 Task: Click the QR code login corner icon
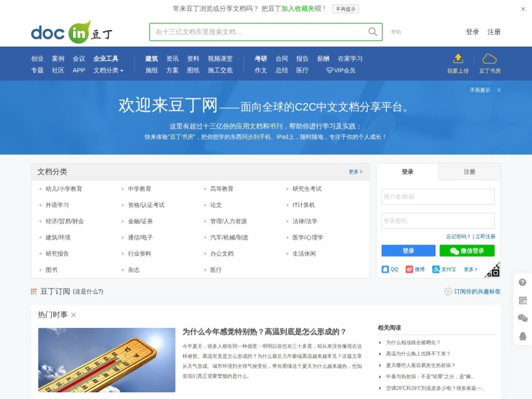coord(493,270)
